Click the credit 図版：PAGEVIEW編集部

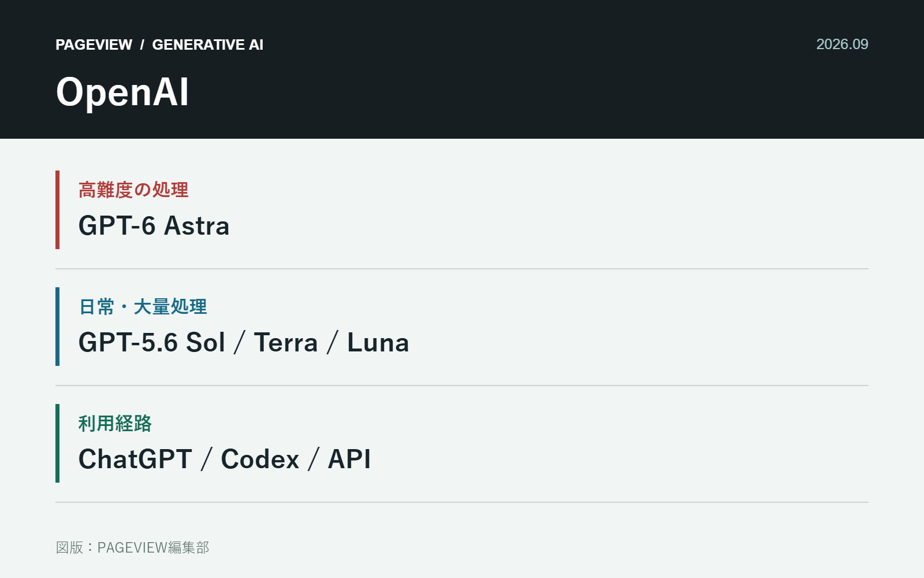(132, 547)
